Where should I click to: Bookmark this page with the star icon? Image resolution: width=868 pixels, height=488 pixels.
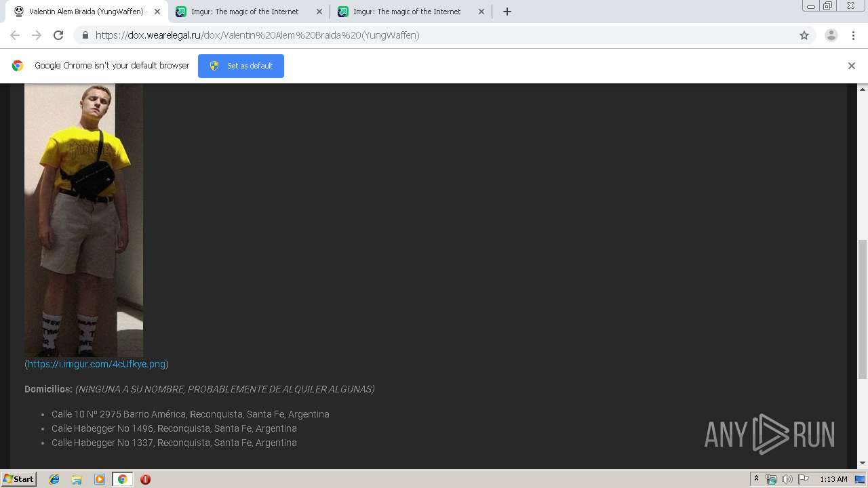(x=804, y=35)
